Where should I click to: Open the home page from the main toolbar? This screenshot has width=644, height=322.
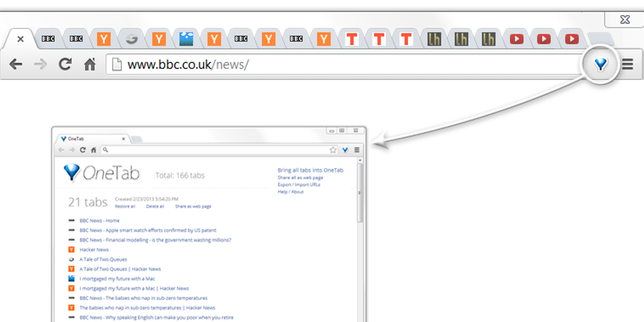click(x=90, y=64)
